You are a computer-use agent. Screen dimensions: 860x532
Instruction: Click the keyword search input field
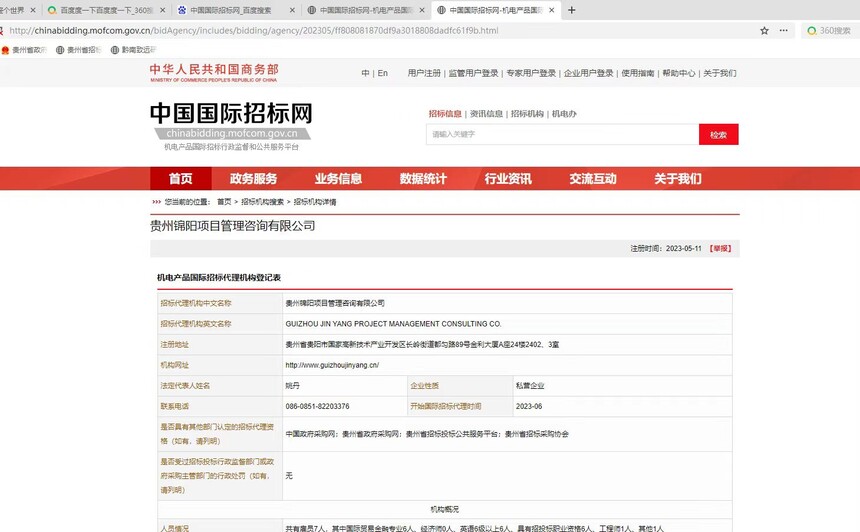coord(562,134)
